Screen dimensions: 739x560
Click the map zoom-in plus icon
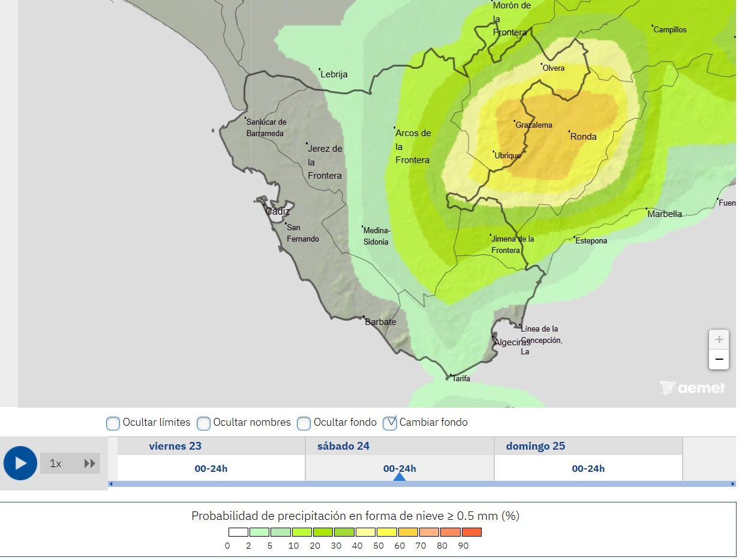coord(719,339)
